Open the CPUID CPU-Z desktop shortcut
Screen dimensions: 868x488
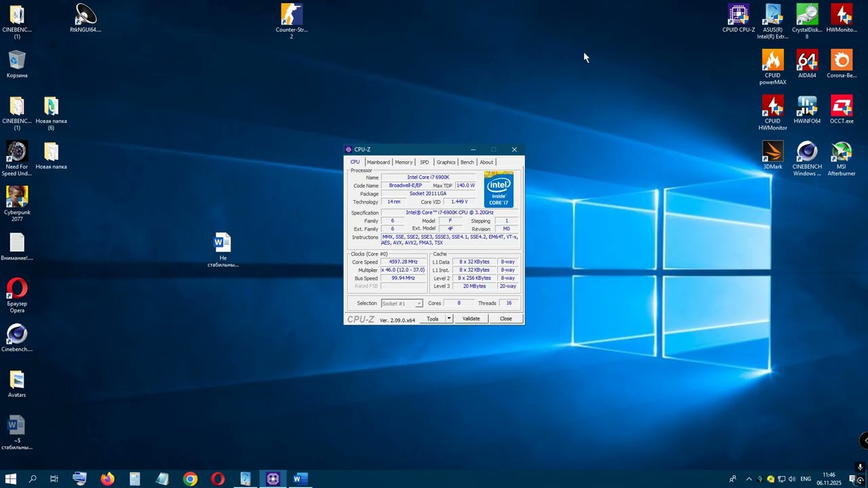click(738, 19)
